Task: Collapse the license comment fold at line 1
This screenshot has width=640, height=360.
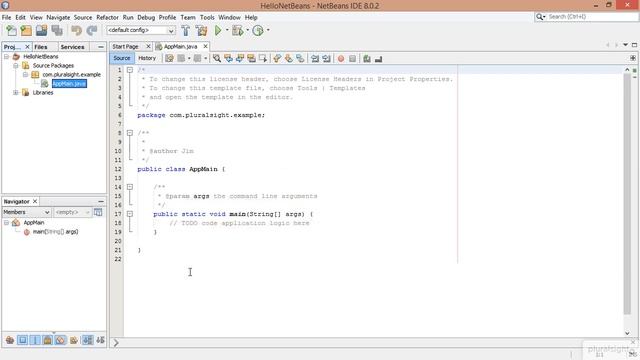Action: pyautogui.click(x=130, y=70)
